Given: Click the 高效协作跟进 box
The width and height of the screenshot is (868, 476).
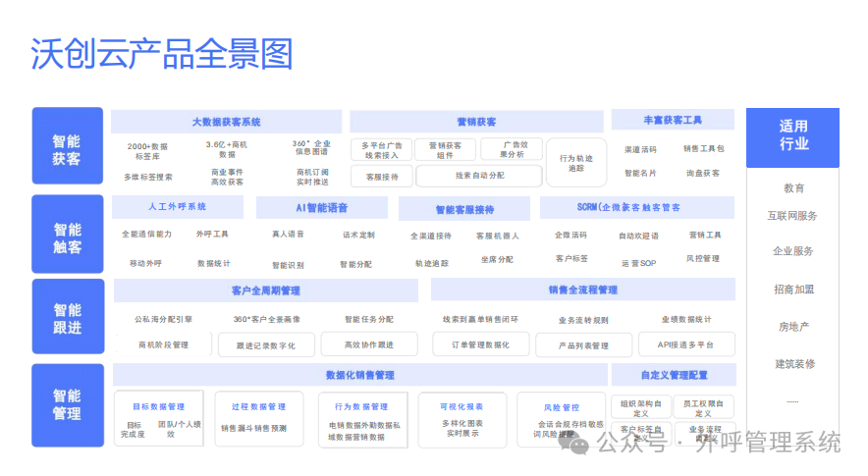Looking at the screenshot, I should click(369, 344).
